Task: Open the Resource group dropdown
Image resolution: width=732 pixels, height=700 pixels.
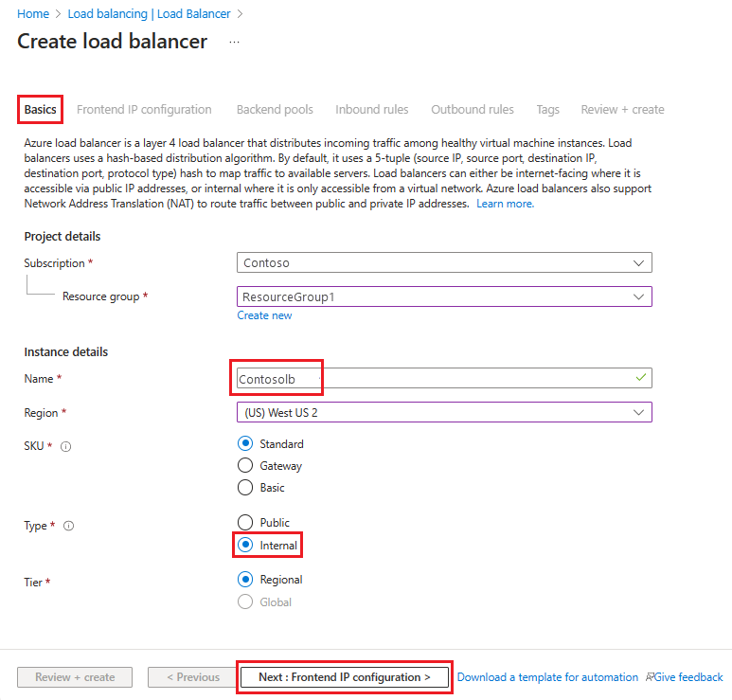Action: [x=444, y=296]
